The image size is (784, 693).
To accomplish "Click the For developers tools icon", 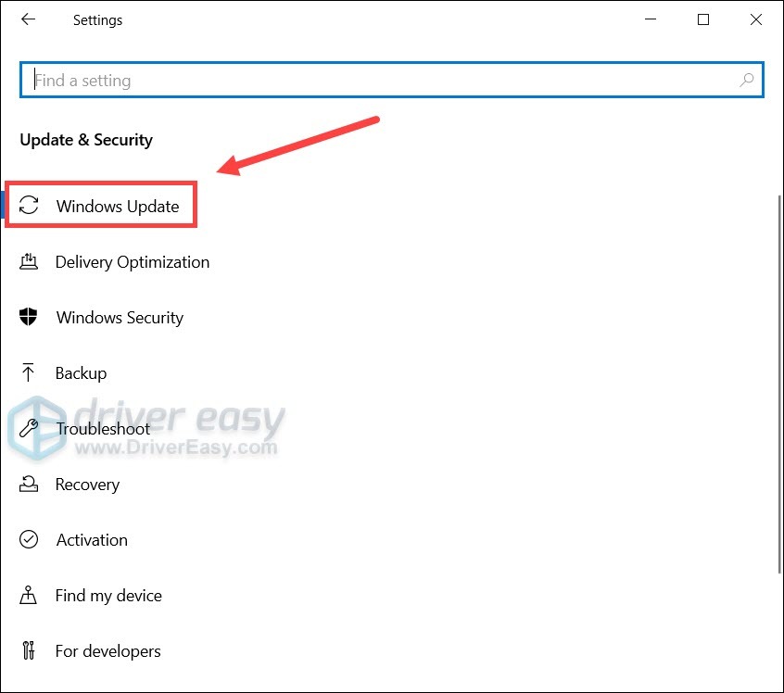I will pyautogui.click(x=29, y=651).
